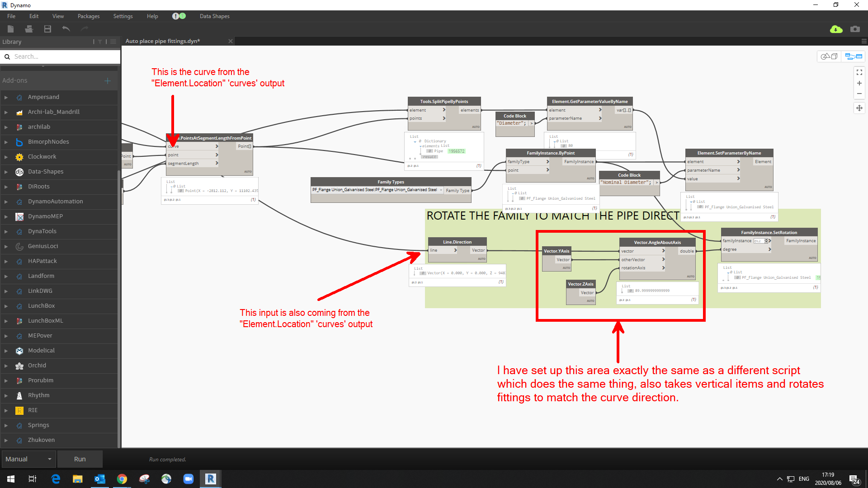The image size is (868, 488).
Task: Click the green cloud download icon
Action: [836, 29]
